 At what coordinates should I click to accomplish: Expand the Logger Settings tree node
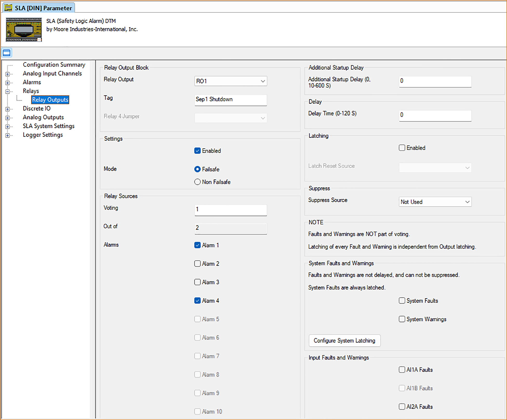pos(8,135)
